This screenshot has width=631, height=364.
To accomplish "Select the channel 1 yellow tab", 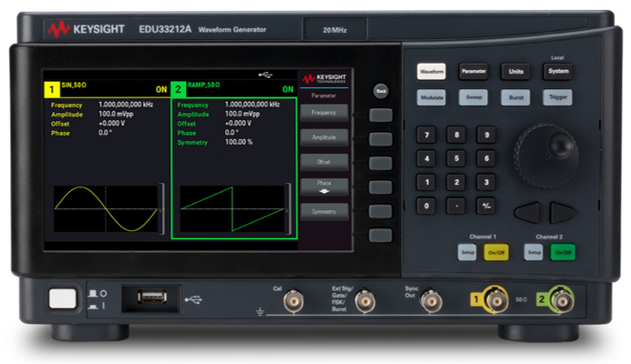I will coord(52,89).
